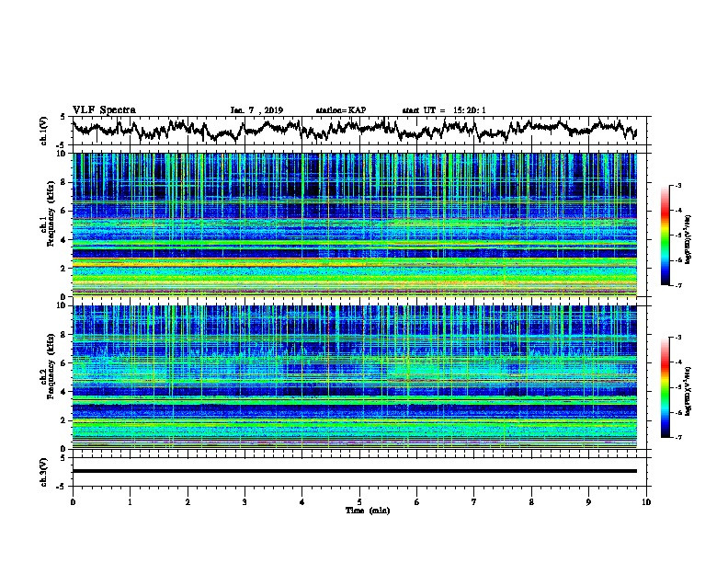The width and height of the screenshot is (728, 563).
Task: Click time axis tick label "8"
Action: point(531,501)
